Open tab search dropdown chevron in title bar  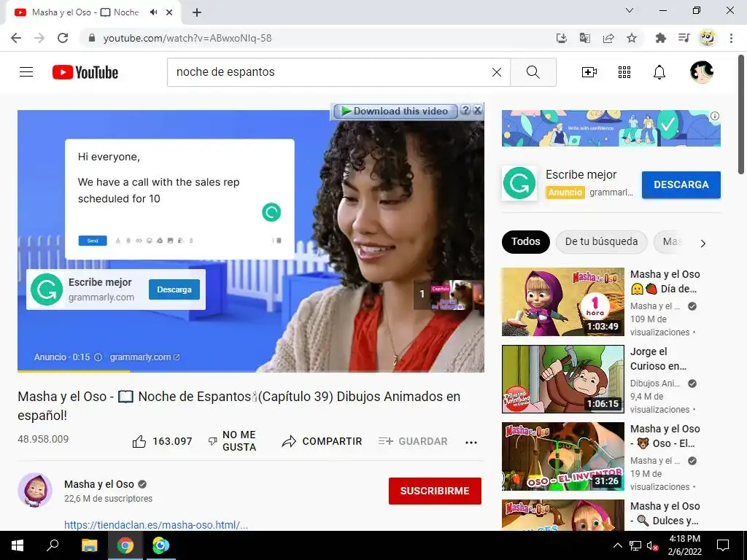(630, 10)
